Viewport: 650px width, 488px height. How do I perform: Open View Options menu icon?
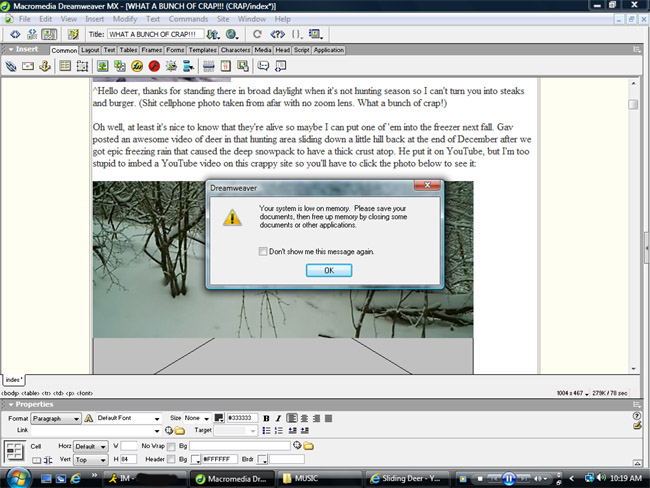tap(315, 34)
